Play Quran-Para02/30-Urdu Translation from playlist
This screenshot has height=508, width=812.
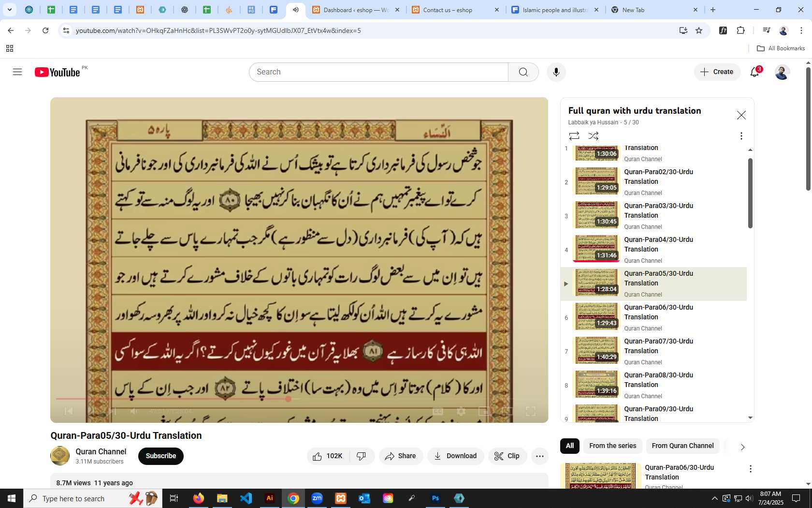653,182
